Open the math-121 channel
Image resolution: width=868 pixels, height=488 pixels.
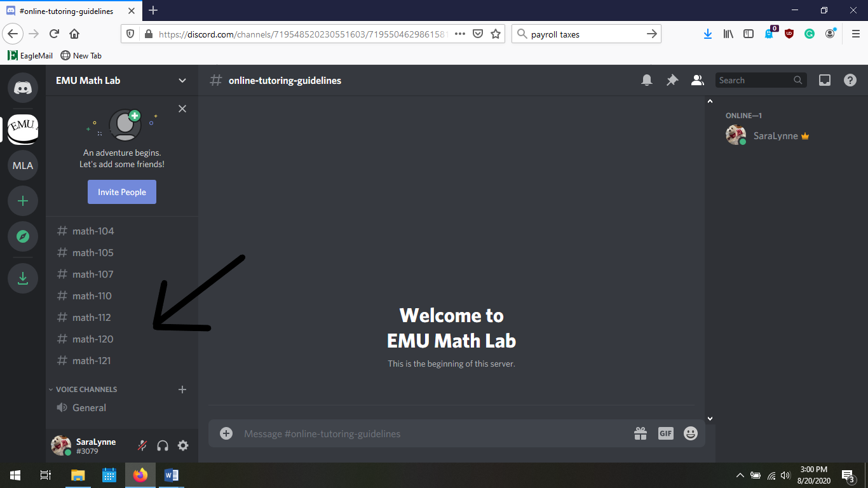click(x=122, y=361)
